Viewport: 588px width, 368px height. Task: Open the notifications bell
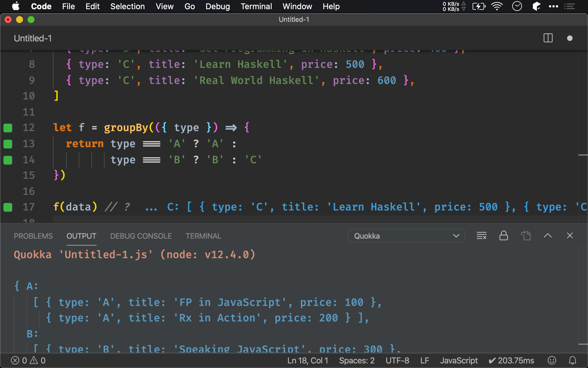572,361
